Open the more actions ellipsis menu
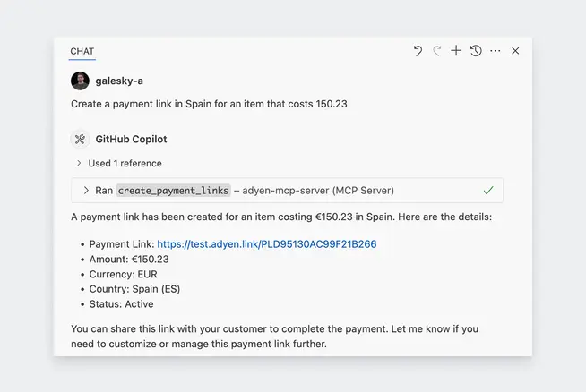 coord(496,51)
